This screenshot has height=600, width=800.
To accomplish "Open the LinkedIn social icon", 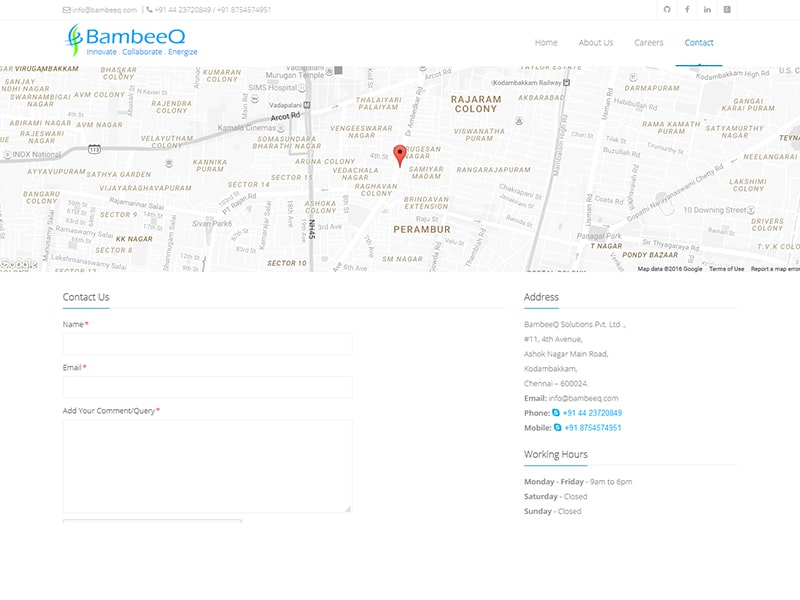I will [x=707, y=9].
